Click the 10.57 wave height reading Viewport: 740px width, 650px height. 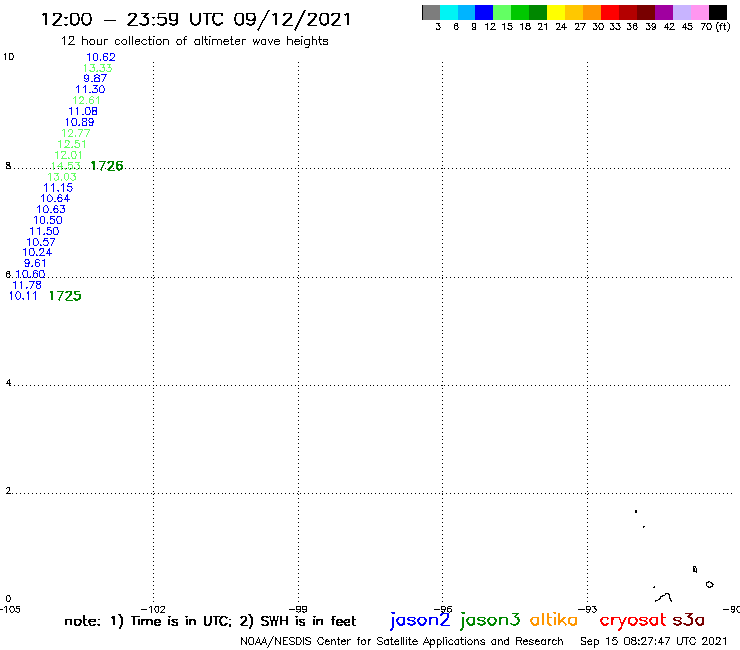point(41,242)
